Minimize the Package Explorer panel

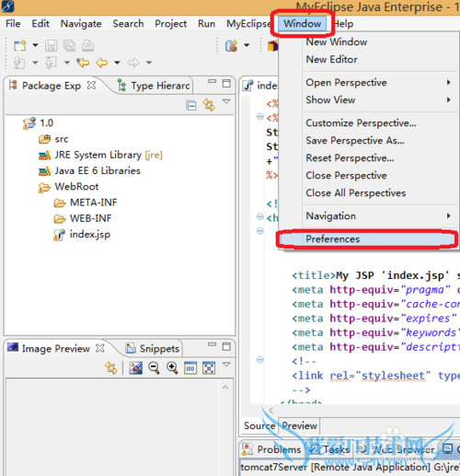(x=212, y=82)
